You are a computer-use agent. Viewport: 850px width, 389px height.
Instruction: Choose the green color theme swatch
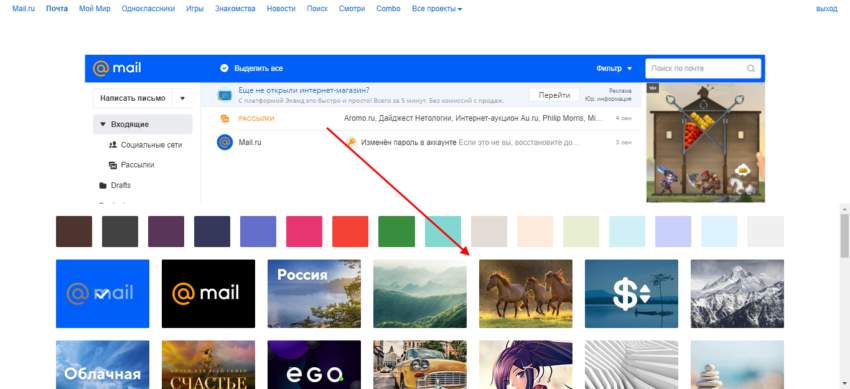[396, 231]
